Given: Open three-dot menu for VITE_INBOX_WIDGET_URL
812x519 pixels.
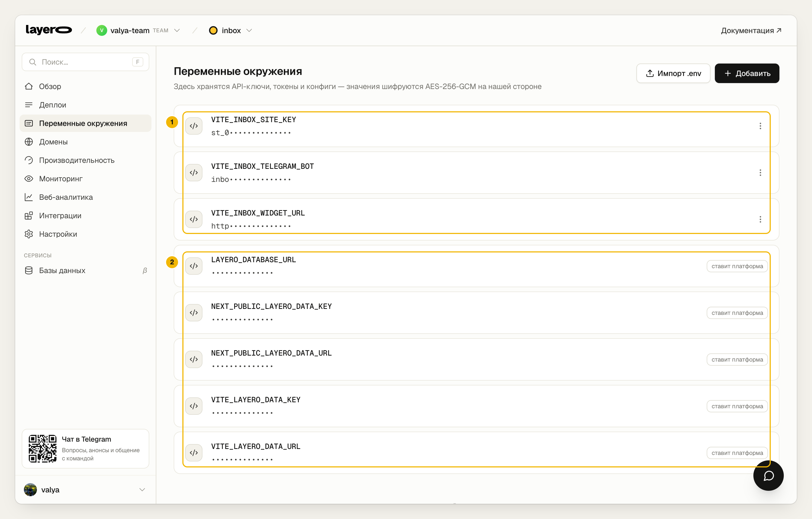Looking at the screenshot, I should click(760, 219).
